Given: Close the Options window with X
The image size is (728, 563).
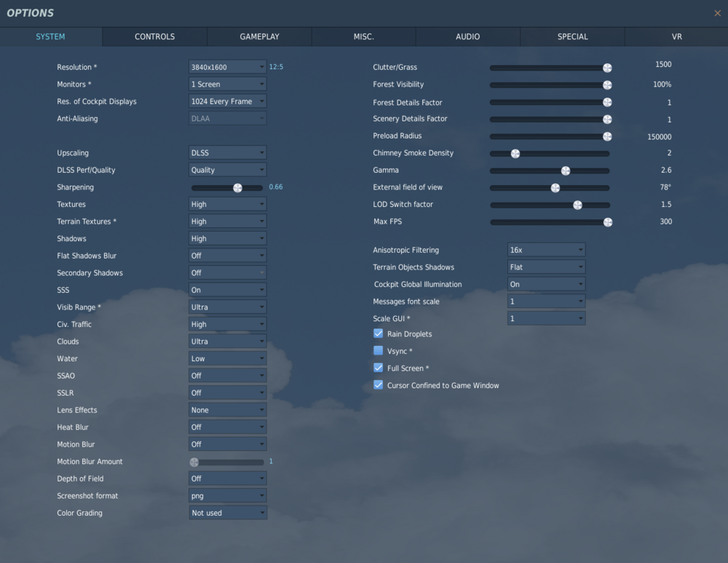Looking at the screenshot, I should [x=717, y=13].
